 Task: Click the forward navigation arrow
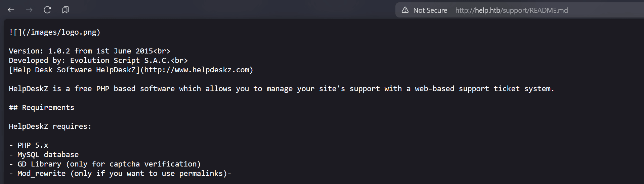pyautogui.click(x=29, y=10)
